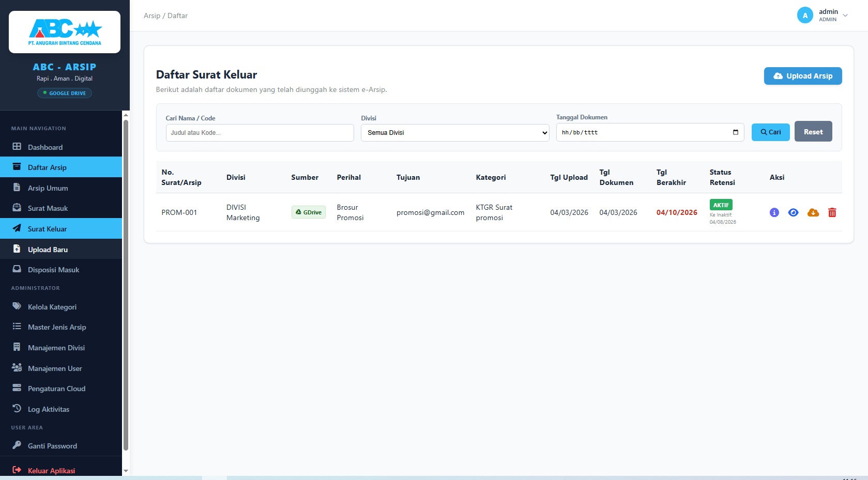
Task: Expand the admin user menu chevron
Action: coord(845,16)
